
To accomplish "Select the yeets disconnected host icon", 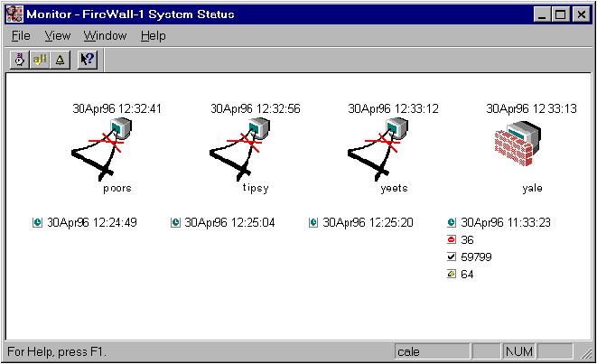I will point(380,147).
